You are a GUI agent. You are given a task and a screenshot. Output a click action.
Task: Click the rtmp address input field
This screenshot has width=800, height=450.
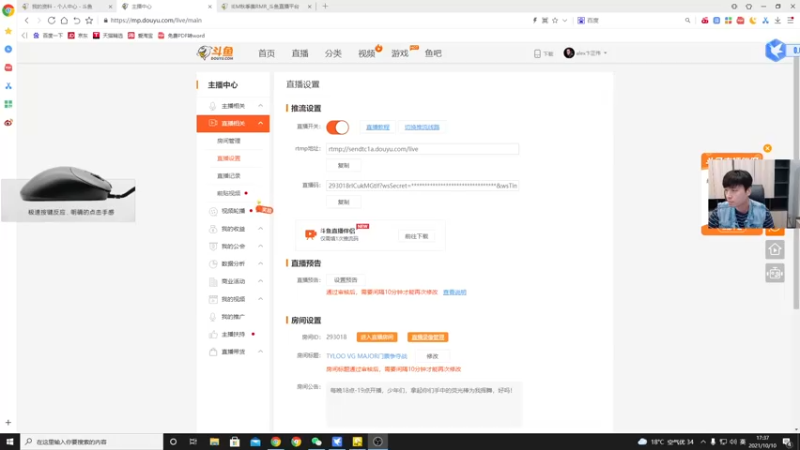tap(422, 149)
